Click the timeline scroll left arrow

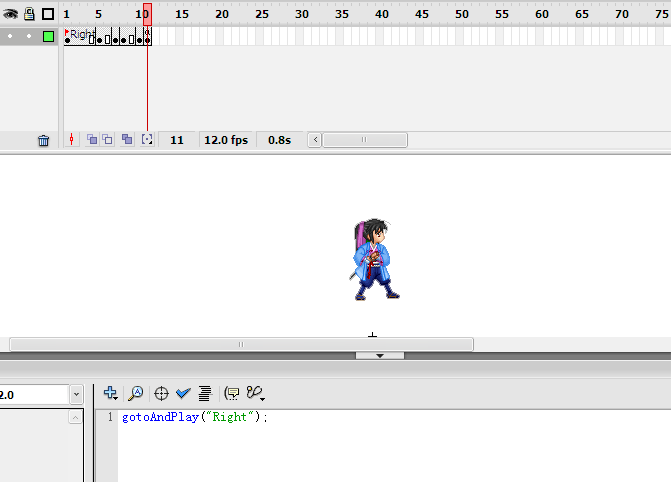coord(315,140)
